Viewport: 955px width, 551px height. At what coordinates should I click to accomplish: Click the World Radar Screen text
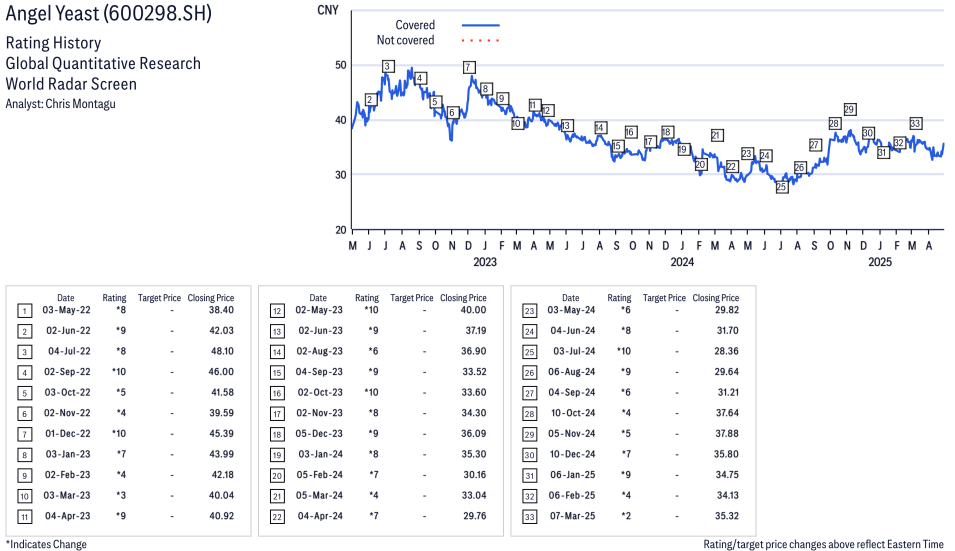point(71,84)
